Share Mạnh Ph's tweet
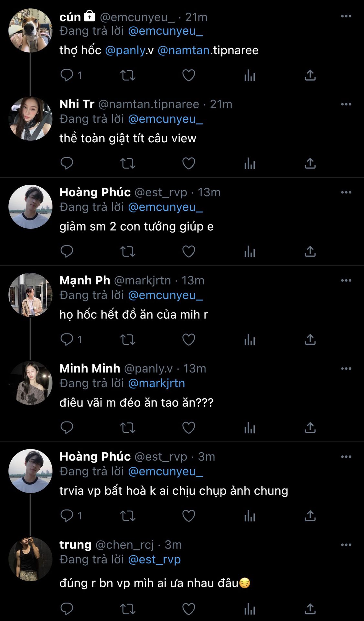This screenshot has width=364, height=621. coord(310,340)
